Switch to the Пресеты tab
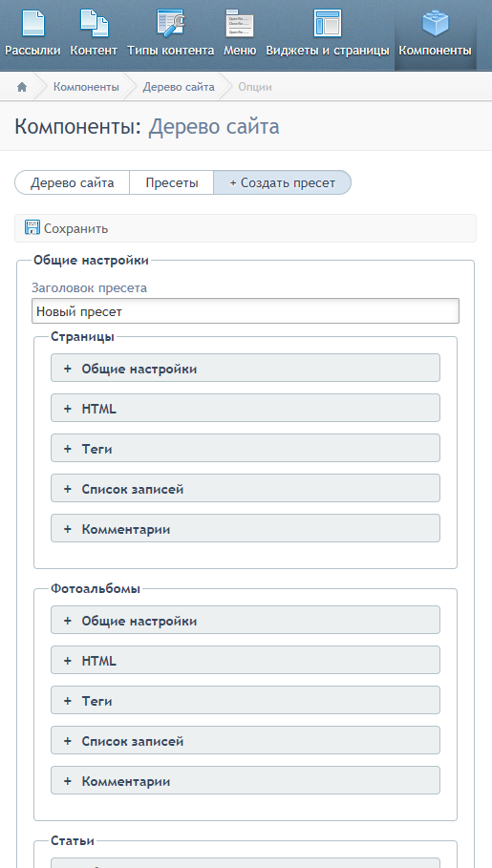 pos(172,182)
